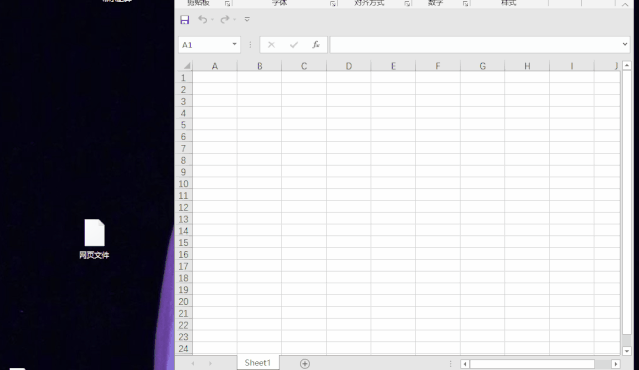Screen dimensions: 639x370
Task: Select column H header
Action: pyautogui.click(x=527, y=66)
